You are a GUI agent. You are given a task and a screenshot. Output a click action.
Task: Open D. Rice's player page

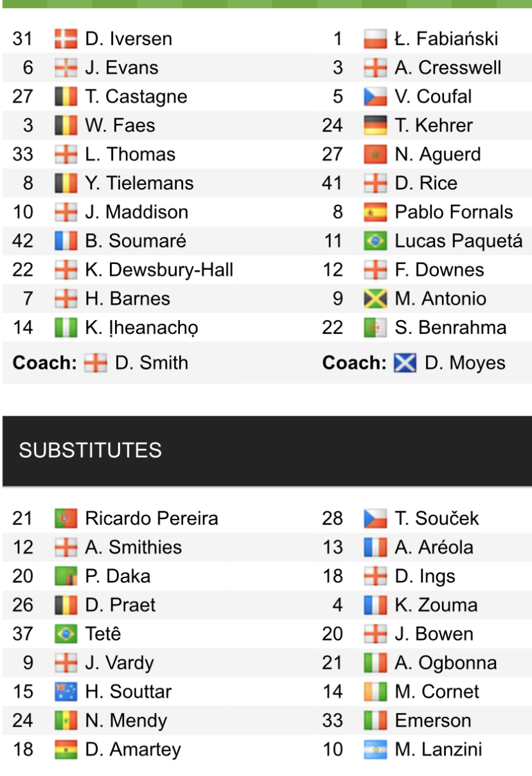[426, 183]
